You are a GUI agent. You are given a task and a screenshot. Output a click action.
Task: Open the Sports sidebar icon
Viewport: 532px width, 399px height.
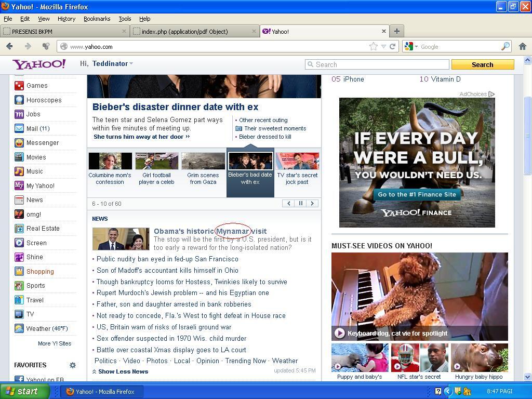tap(19, 286)
